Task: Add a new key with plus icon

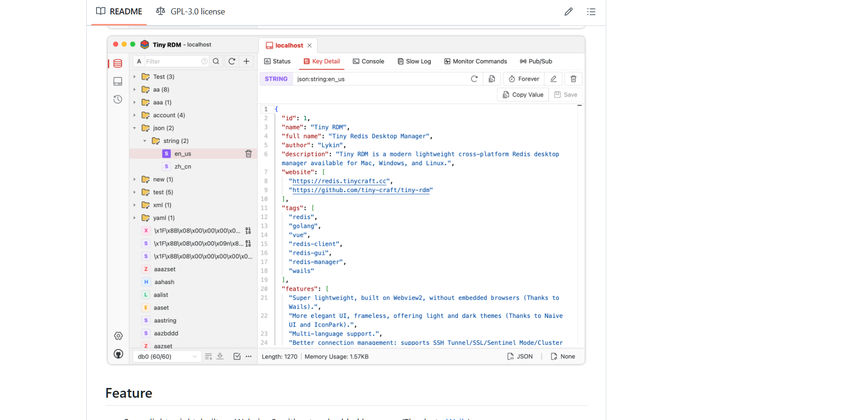Action: click(x=246, y=61)
